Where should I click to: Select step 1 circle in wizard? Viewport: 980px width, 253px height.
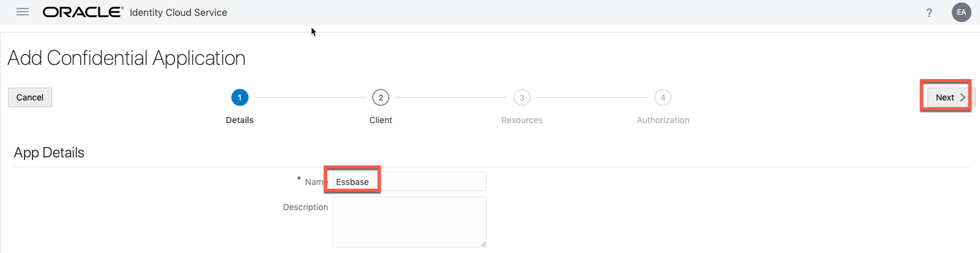pyautogui.click(x=239, y=97)
